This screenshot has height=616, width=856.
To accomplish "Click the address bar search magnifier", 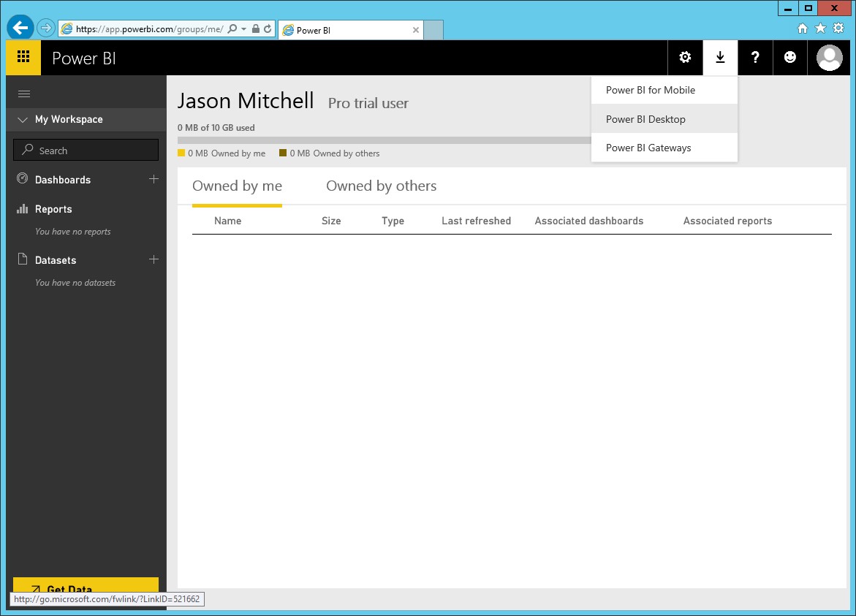I will [x=232, y=29].
